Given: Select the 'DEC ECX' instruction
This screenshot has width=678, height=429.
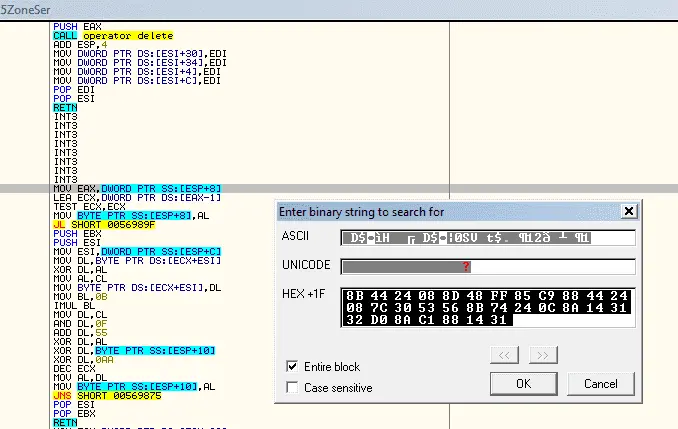Looking at the screenshot, I should coord(74,369).
